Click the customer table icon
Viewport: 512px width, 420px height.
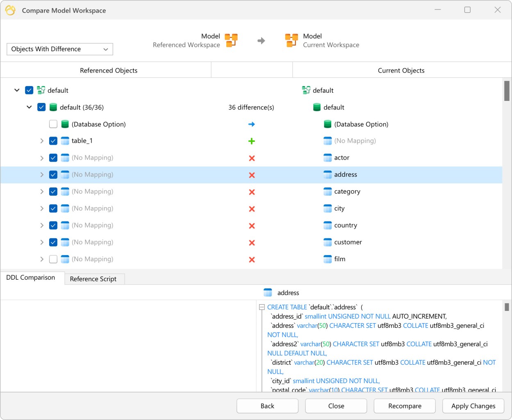pos(328,242)
